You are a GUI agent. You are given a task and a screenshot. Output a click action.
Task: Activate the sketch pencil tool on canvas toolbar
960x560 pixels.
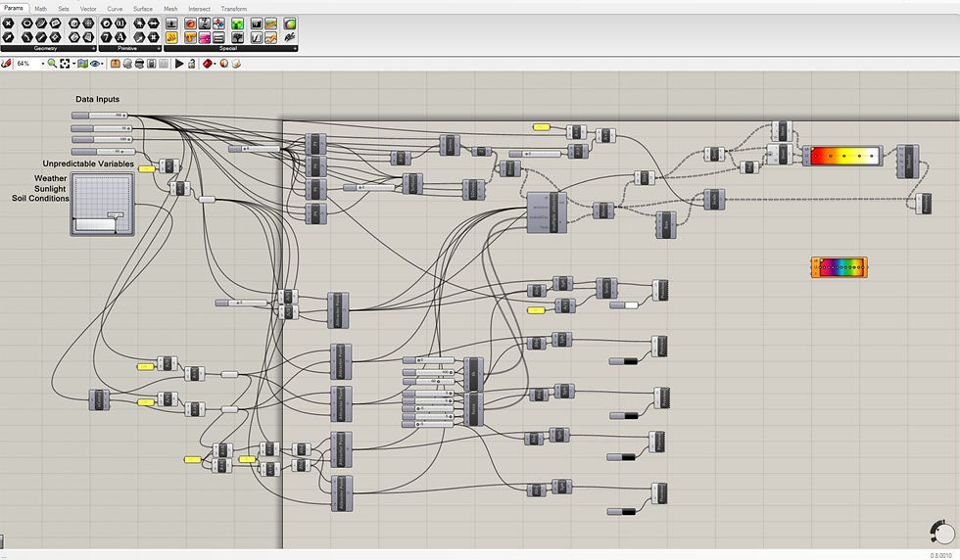point(6,64)
